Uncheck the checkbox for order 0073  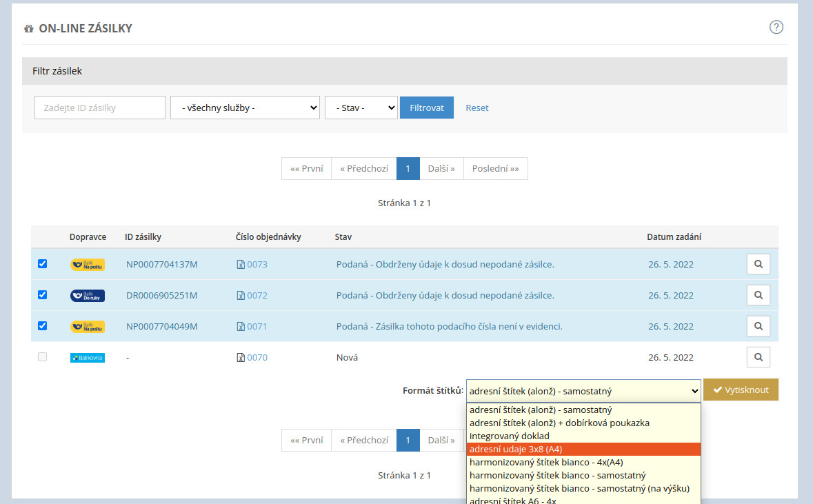[x=42, y=264]
